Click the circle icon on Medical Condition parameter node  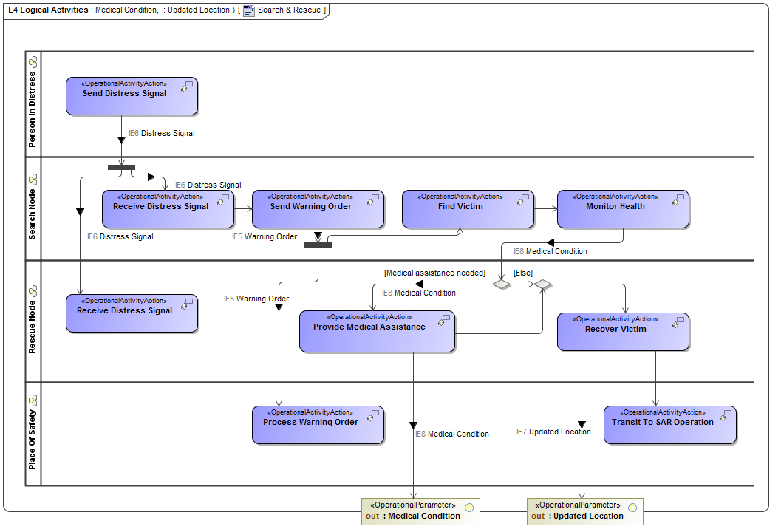470,508
